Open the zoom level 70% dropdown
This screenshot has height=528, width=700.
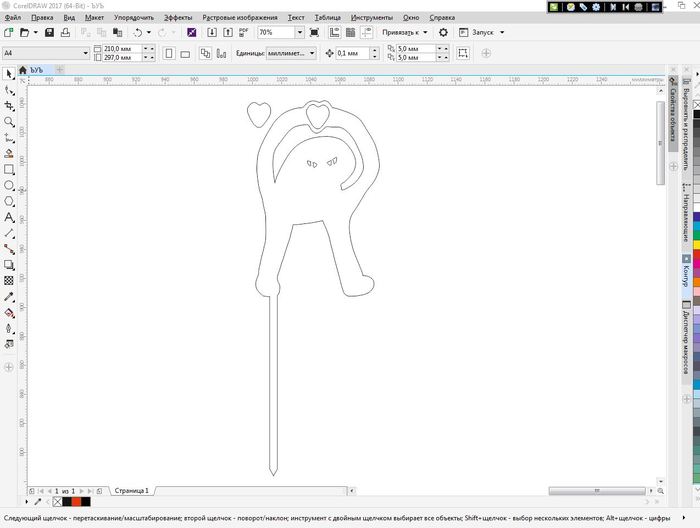[x=301, y=33]
